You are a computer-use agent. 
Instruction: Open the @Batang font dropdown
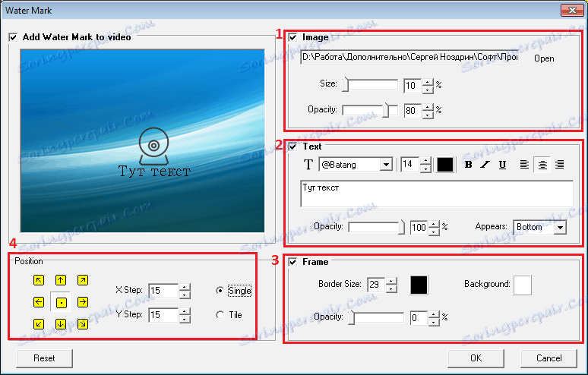385,165
